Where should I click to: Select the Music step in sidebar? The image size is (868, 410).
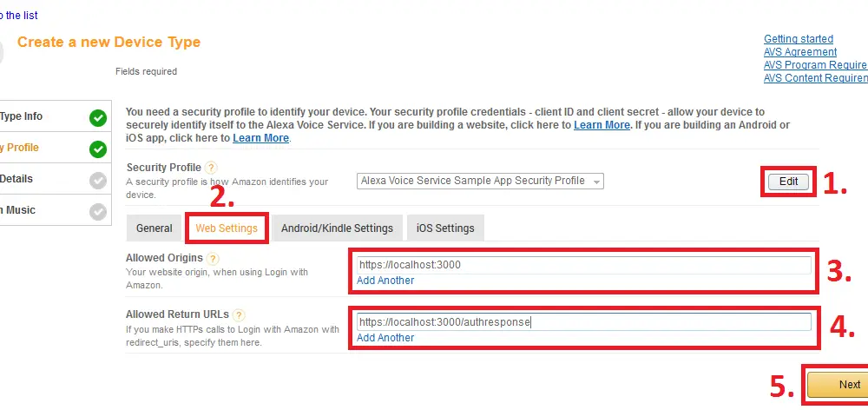click(x=56, y=210)
